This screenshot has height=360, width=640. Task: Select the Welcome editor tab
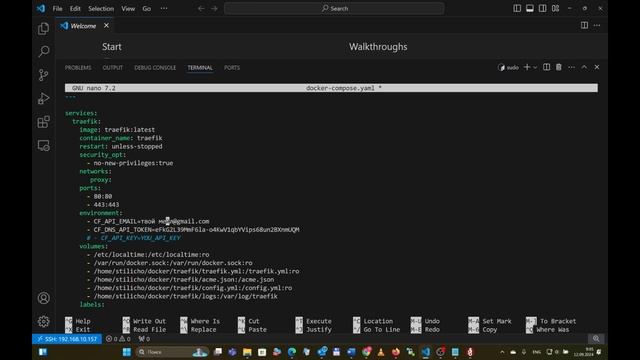point(83,26)
